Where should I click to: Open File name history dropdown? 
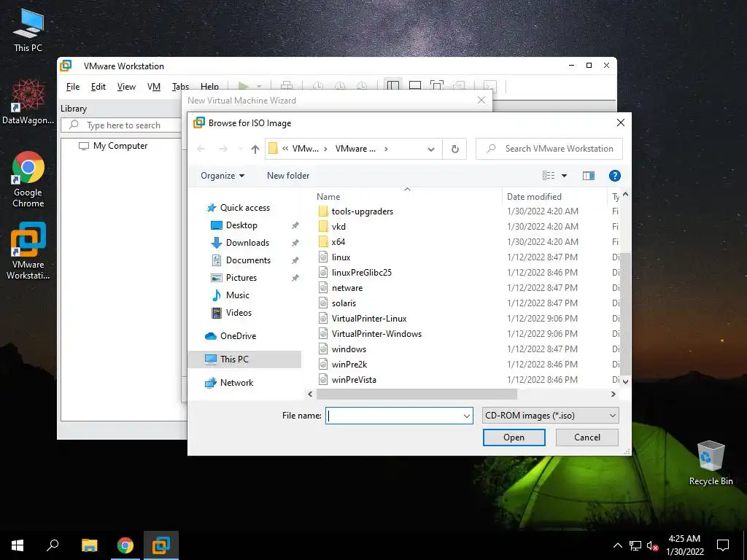tap(466, 416)
